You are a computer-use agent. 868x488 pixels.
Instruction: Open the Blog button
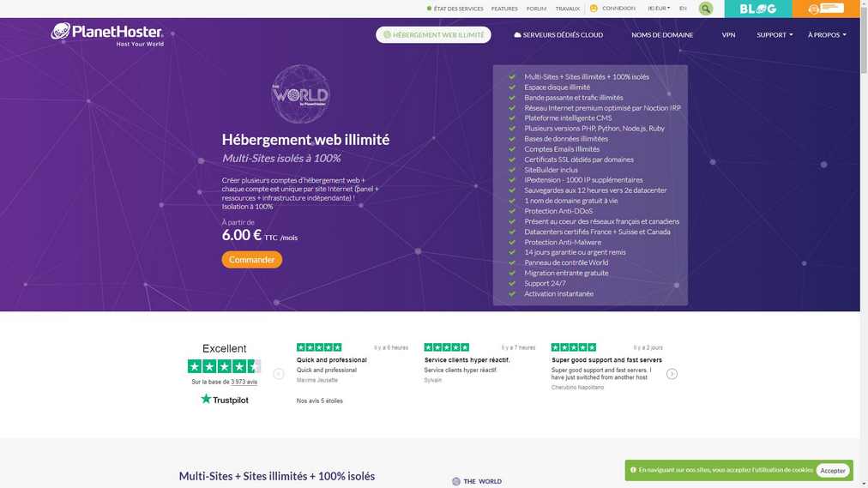(758, 9)
